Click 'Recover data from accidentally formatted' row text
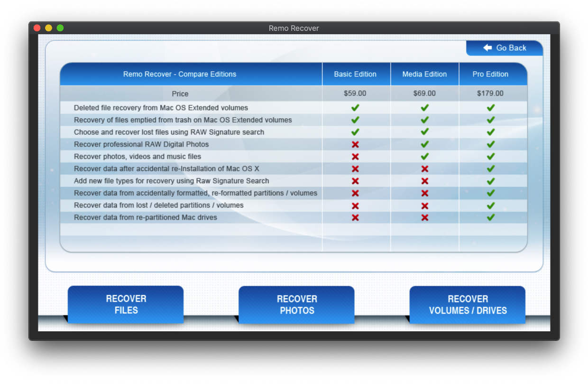The height and width of the screenshot is (384, 588). click(195, 193)
